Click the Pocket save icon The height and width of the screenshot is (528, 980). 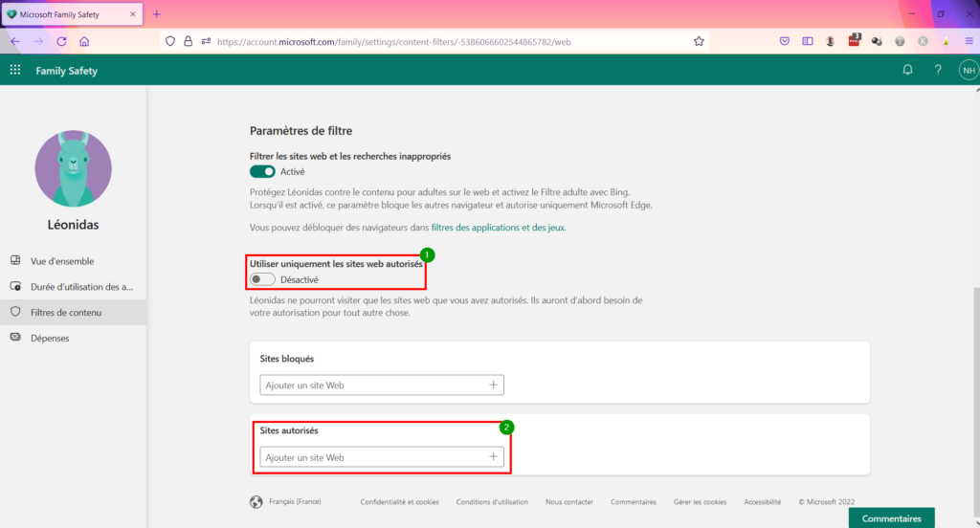point(785,41)
